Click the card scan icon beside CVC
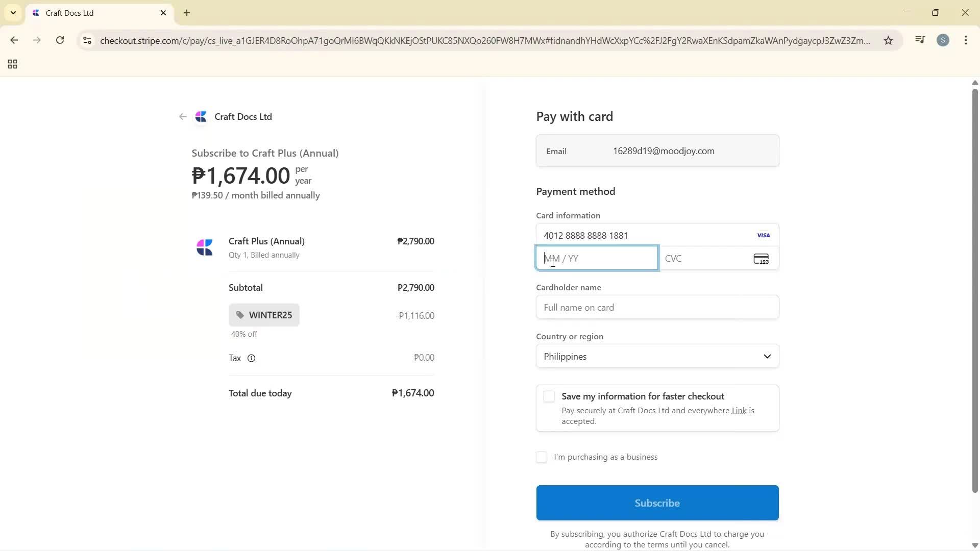The height and width of the screenshot is (551, 980). click(x=761, y=259)
